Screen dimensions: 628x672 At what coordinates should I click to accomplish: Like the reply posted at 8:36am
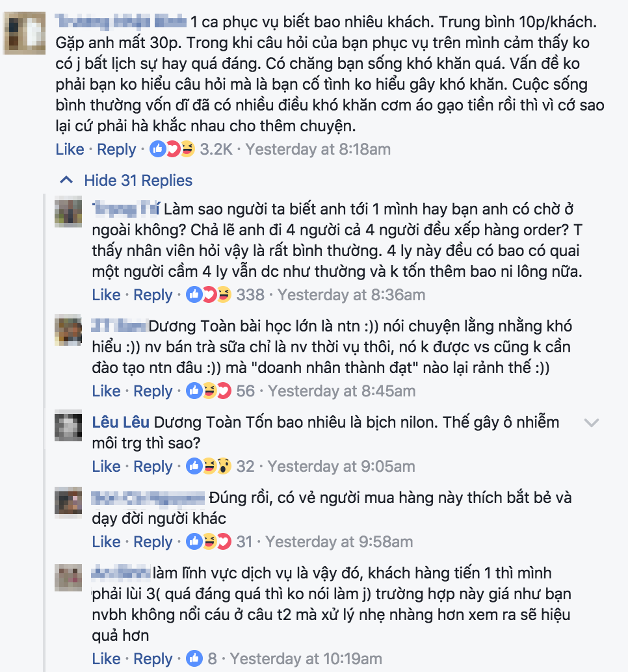(107, 295)
